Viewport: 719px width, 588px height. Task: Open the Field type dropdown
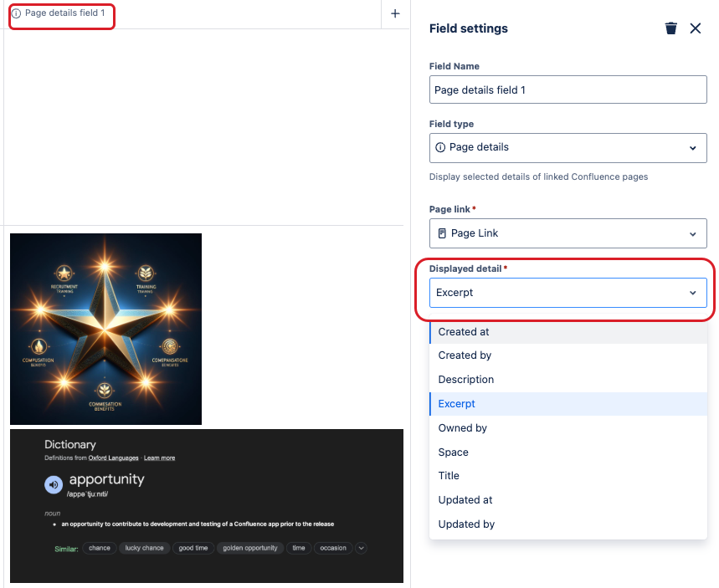point(567,147)
